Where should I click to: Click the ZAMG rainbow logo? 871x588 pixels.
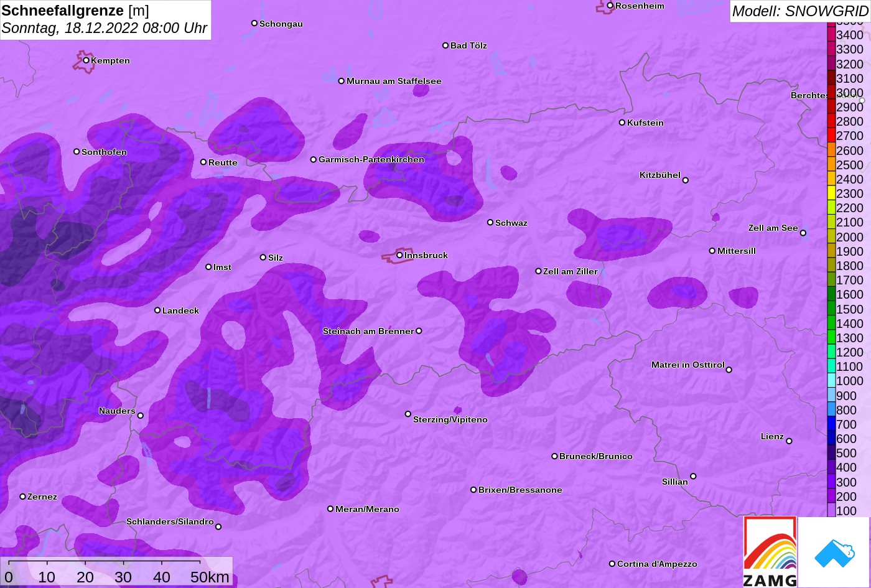pyautogui.click(x=770, y=551)
